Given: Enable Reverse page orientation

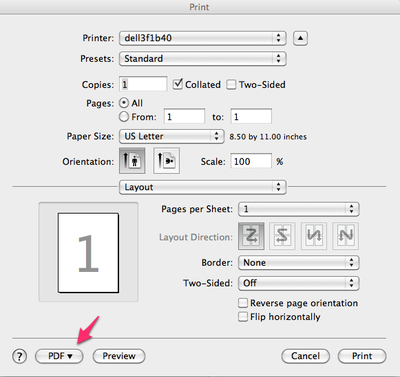Looking at the screenshot, I should tap(243, 303).
